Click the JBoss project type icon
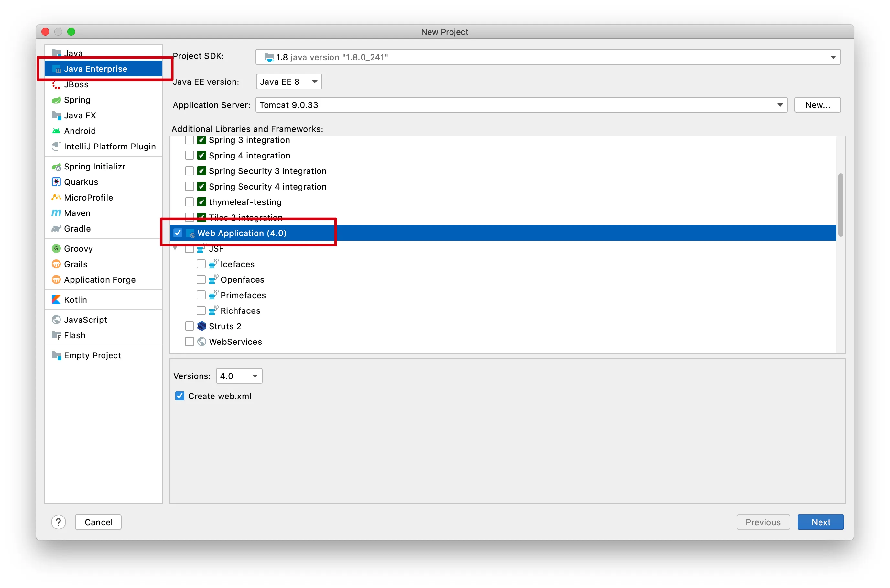The width and height of the screenshot is (890, 588). point(56,85)
